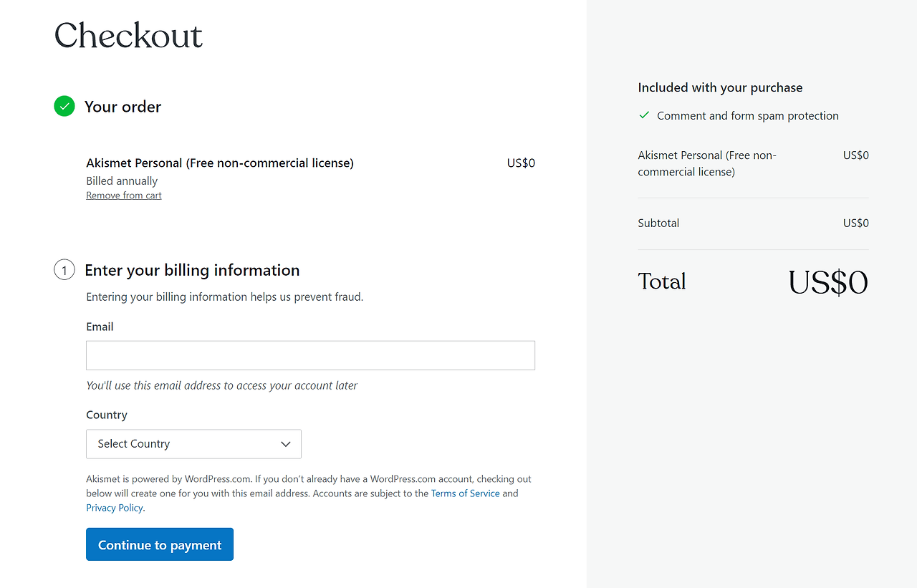
Task: Click the Checkout page title
Action: 129,35
